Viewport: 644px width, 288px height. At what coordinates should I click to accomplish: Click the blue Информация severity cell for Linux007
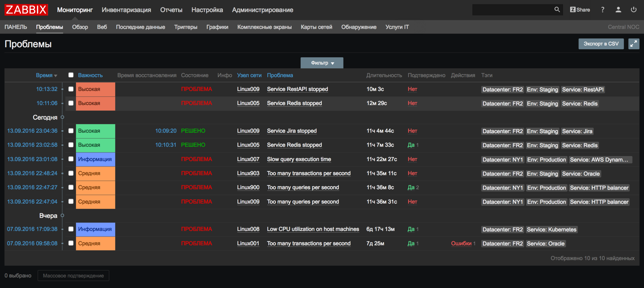coord(95,159)
